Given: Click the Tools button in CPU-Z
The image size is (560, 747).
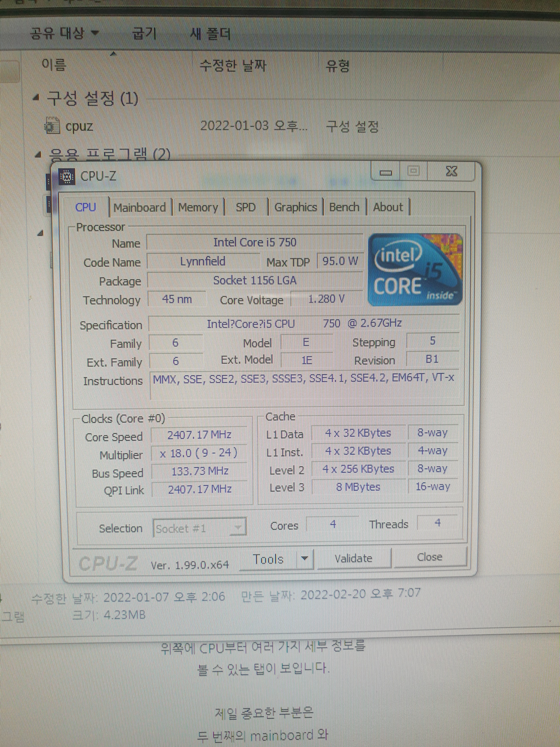Looking at the screenshot, I should click(x=268, y=559).
